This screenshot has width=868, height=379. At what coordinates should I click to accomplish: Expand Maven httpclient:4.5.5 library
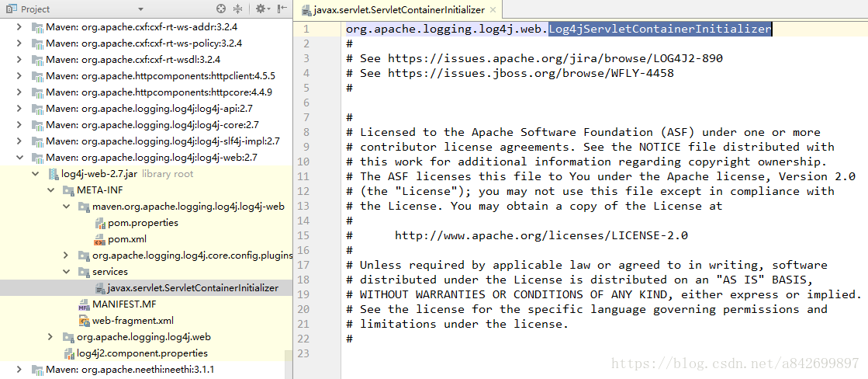pyautogui.click(x=19, y=75)
